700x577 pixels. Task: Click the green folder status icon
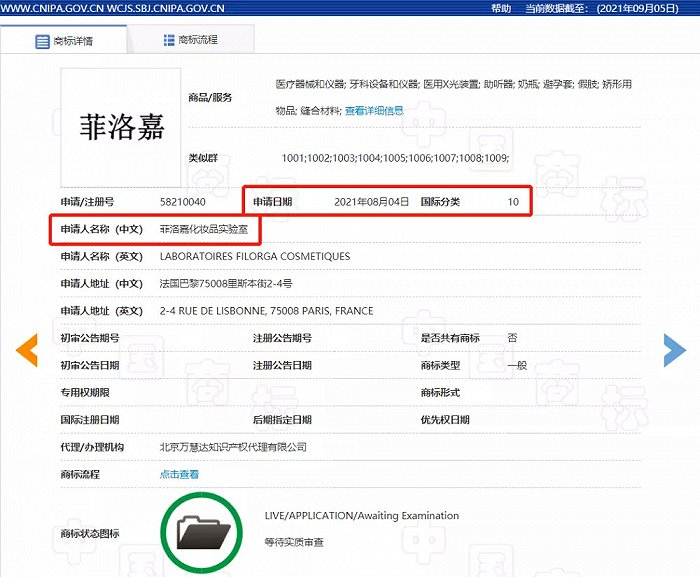201,532
